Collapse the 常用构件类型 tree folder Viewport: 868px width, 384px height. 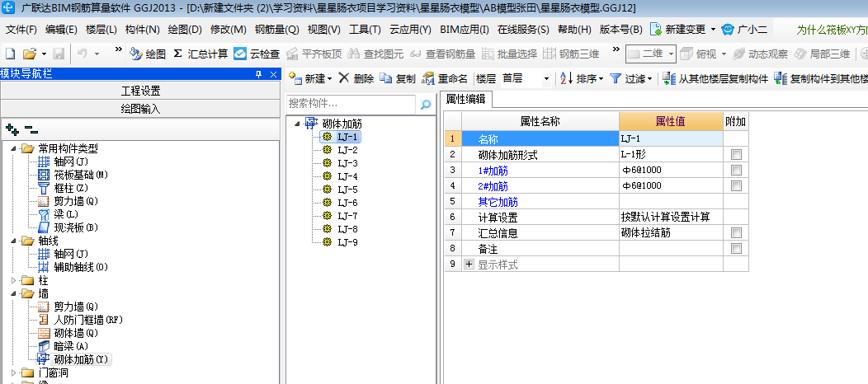click(x=13, y=148)
